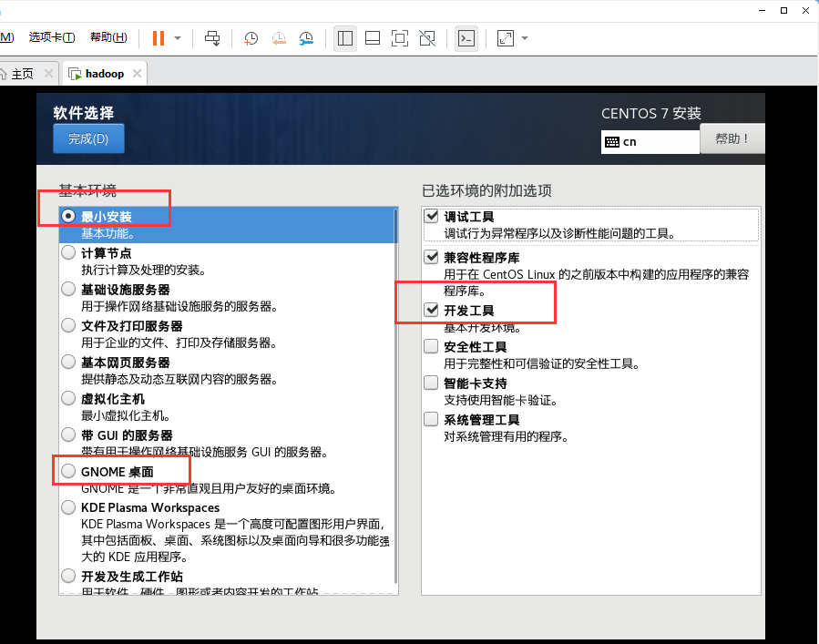Image resolution: width=819 pixels, height=644 pixels.
Task: Toggle the thumbnail bar view
Action: (373, 38)
